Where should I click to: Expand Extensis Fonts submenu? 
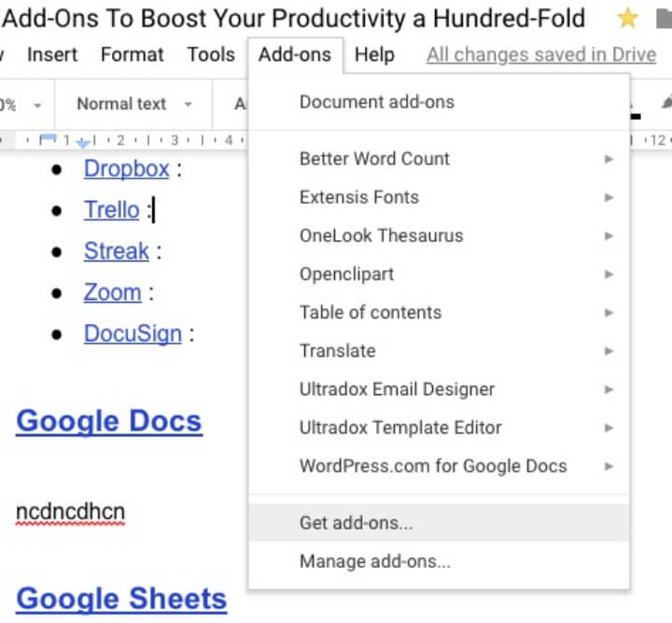pyautogui.click(x=439, y=197)
